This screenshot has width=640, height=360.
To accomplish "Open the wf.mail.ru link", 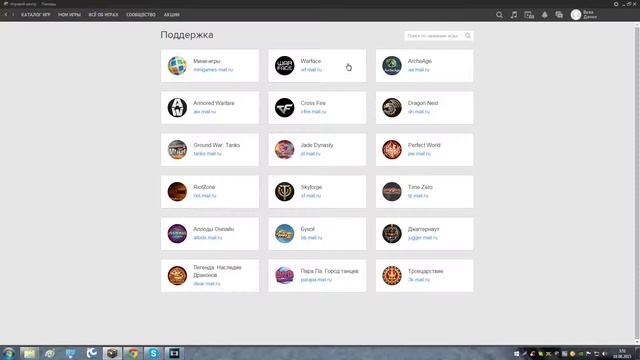I will coord(311,70).
